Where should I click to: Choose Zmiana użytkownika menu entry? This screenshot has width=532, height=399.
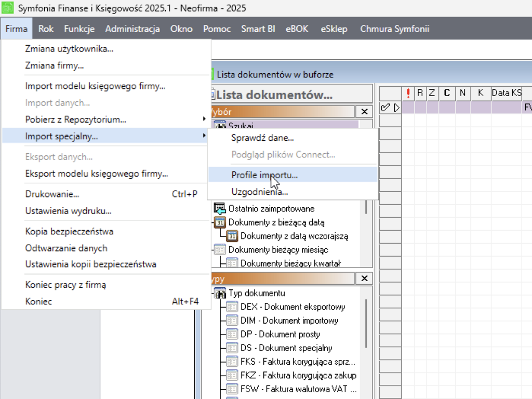tap(106, 49)
